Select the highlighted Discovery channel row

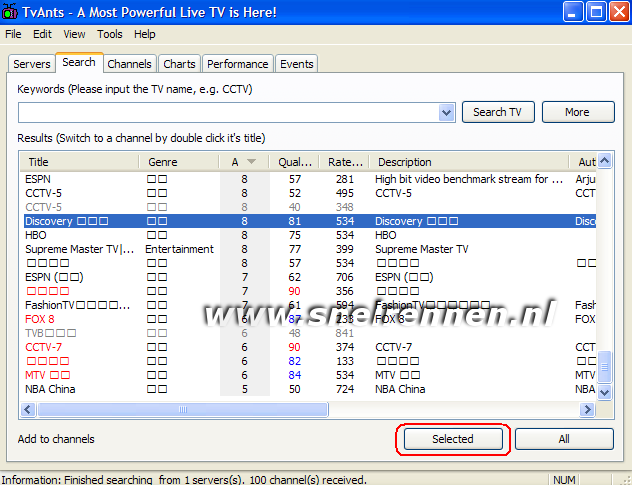coord(308,221)
